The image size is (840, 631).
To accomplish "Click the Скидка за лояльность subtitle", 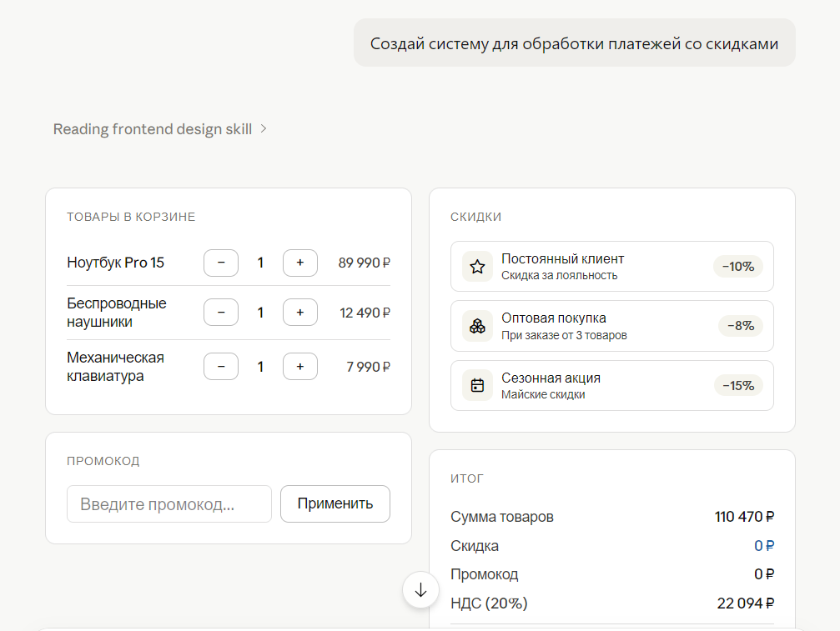I will (x=559, y=276).
